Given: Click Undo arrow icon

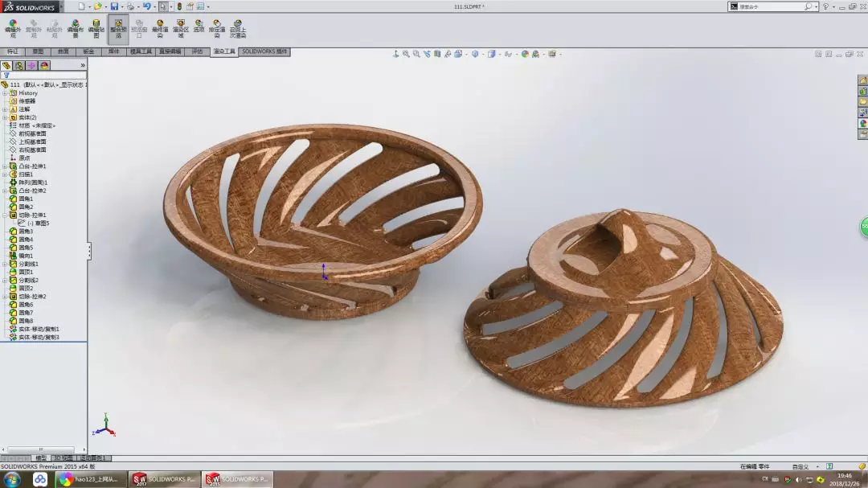Looking at the screenshot, I should pos(146,6).
